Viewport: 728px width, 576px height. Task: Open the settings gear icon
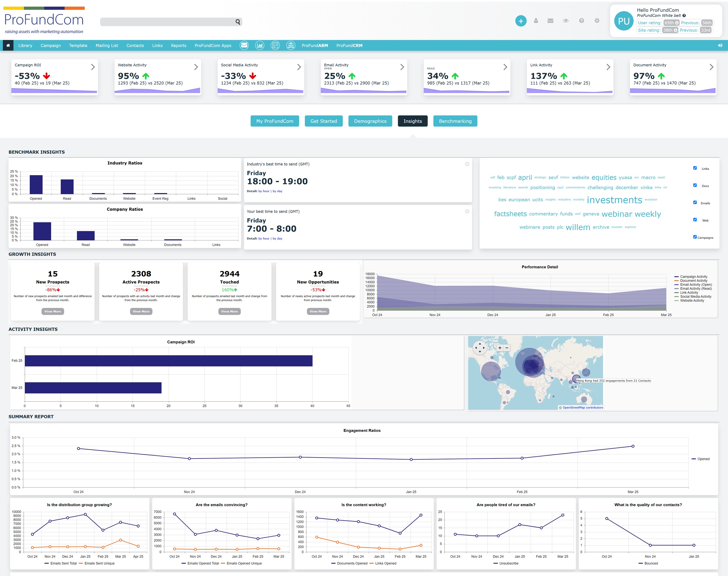click(x=597, y=21)
